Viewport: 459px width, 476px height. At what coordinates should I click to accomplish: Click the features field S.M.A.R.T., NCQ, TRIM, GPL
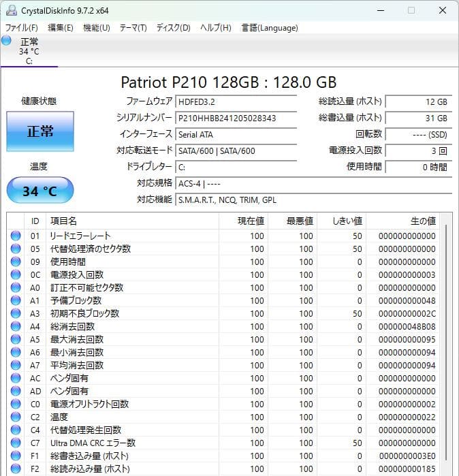coord(314,200)
